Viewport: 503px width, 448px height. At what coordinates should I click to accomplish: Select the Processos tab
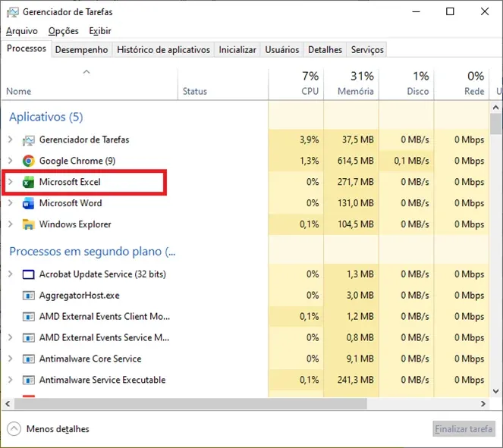[x=27, y=49]
